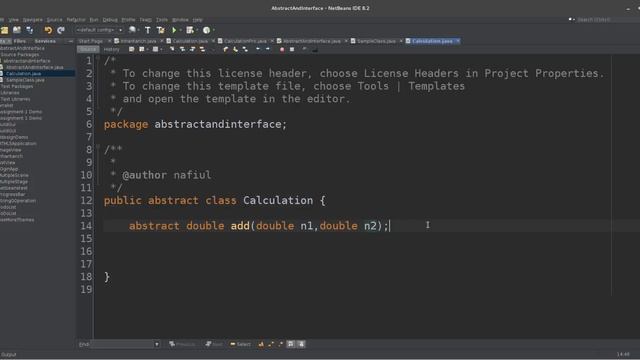This screenshot has width=640, height=360.
Task: Expand the Test Libraries node
Action: pos(16,99)
